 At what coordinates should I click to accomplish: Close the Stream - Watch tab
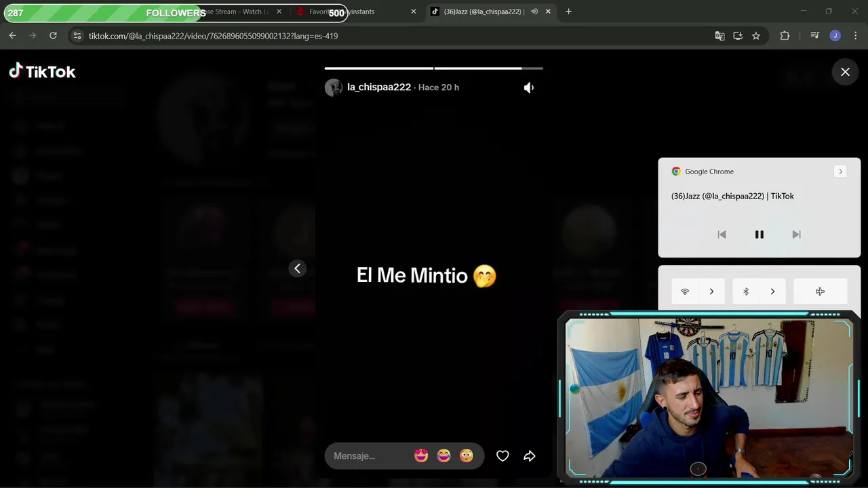[279, 12]
